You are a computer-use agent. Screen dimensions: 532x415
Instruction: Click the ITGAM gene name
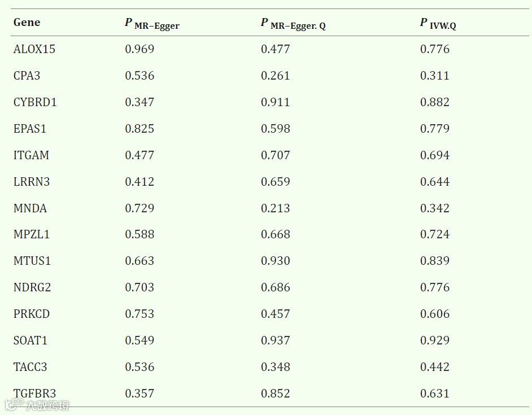click(31, 155)
